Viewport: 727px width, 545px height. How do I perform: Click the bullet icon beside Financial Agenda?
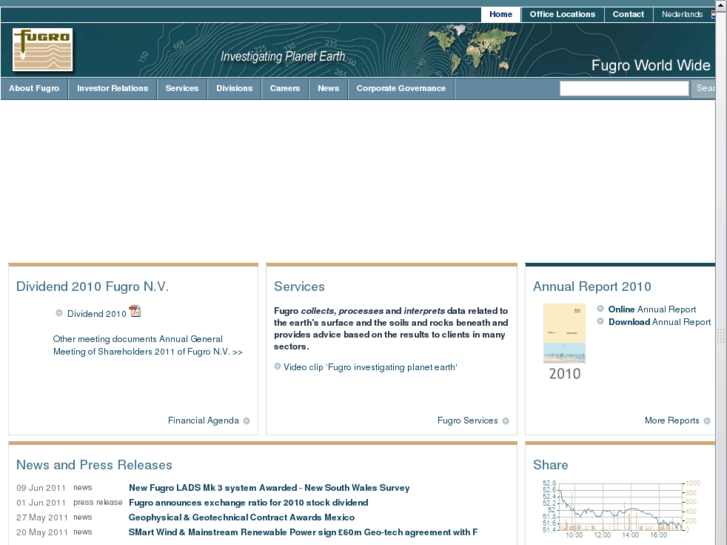(x=247, y=421)
